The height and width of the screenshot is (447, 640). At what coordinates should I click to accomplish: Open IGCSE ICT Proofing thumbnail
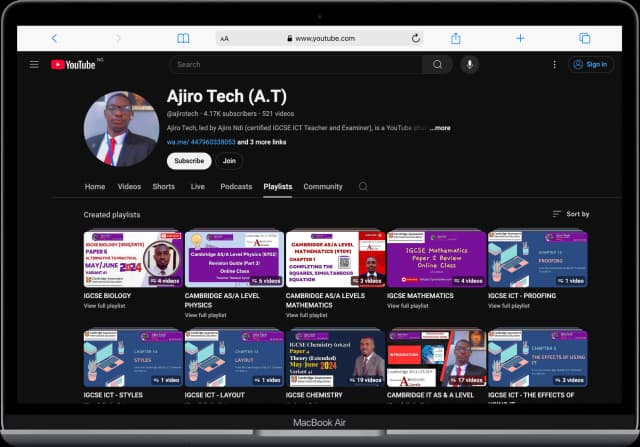pyautogui.click(x=538, y=259)
